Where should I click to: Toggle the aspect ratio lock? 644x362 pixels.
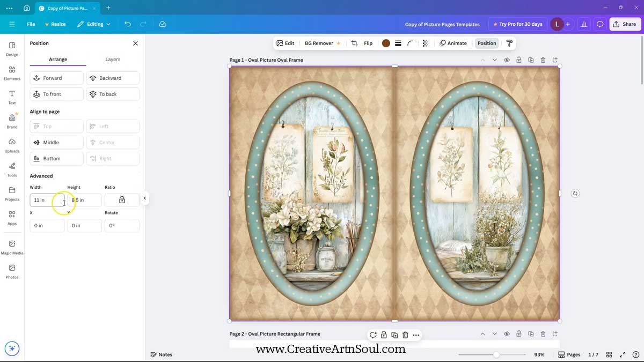[x=122, y=200]
